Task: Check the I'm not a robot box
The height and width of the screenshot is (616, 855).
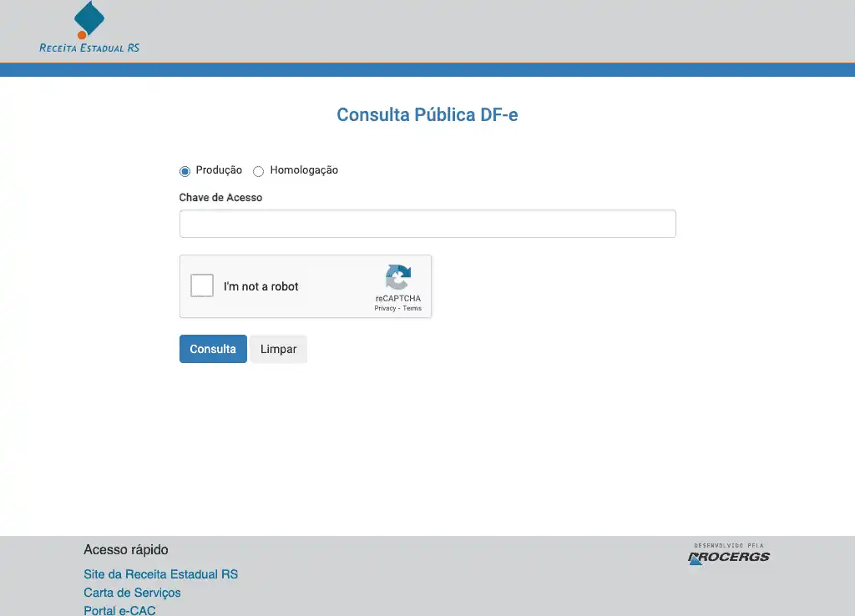Action: [x=202, y=286]
